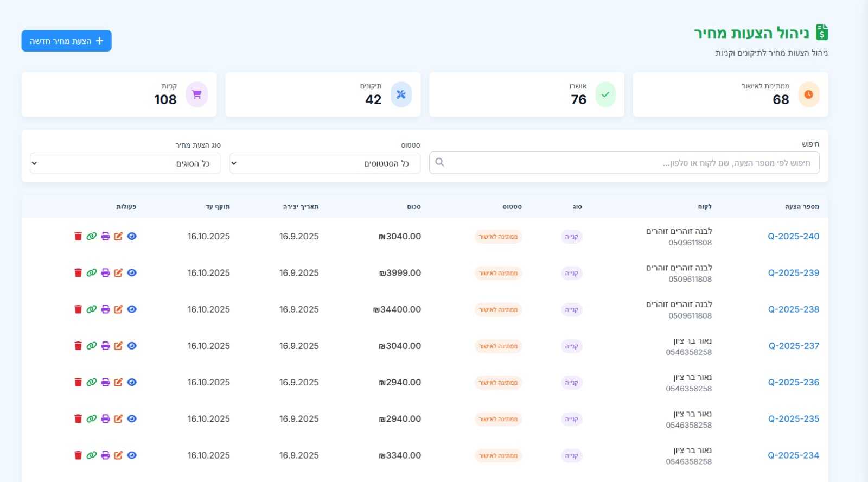
Task: View quote Q-2025-236 using the eye icon
Action: tap(132, 382)
